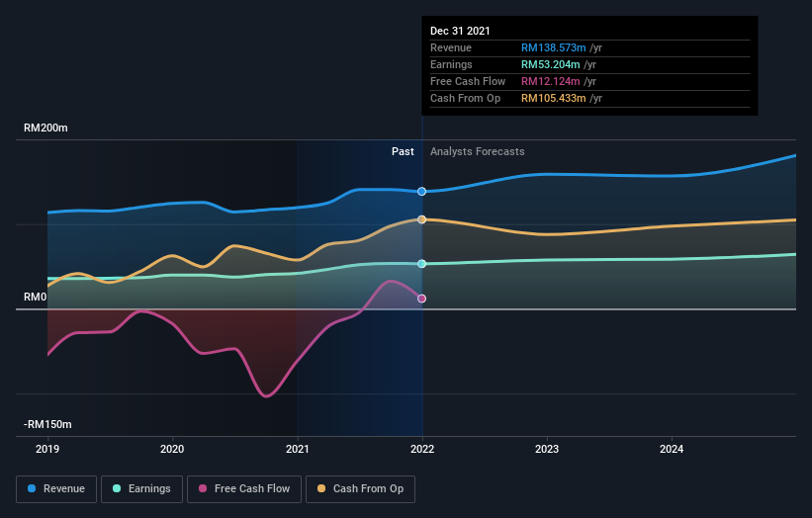
Task: Click the orange Cash From Op data marker
Action: (x=422, y=219)
